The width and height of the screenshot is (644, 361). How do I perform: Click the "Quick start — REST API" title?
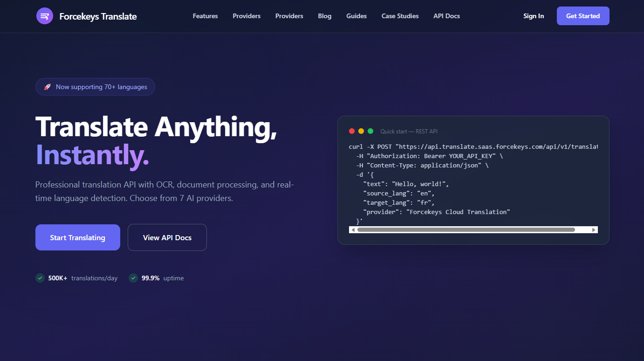point(409,132)
